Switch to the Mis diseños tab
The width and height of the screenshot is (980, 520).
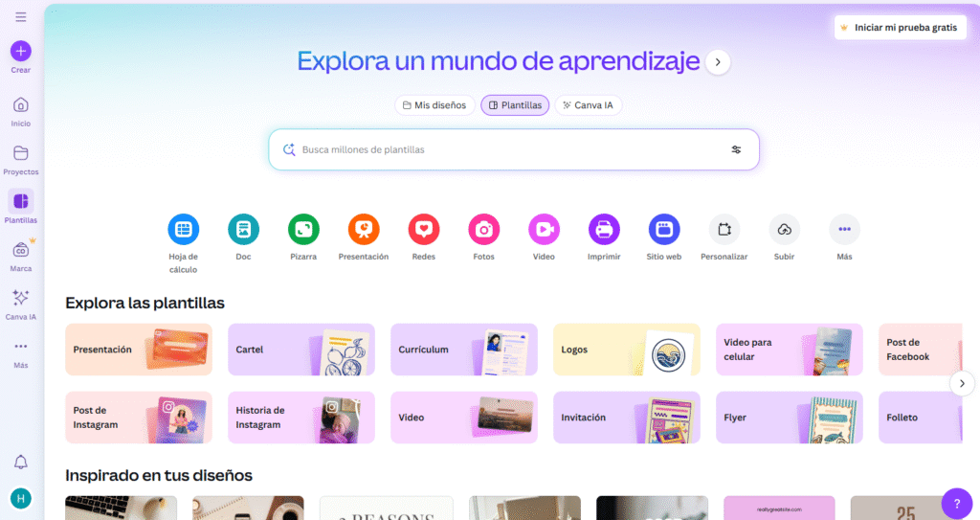pos(434,105)
